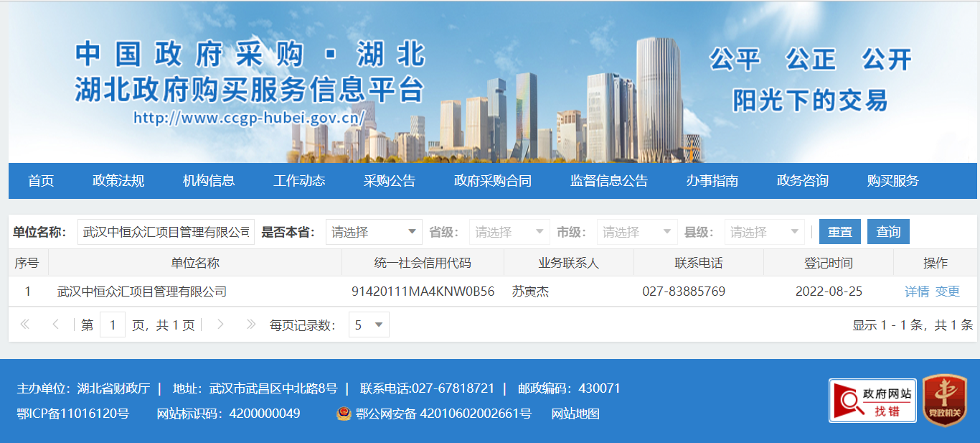Open 政府采购合同 in navigation bar
The height and width of the screenshot is (443, 980).
coord(493,181)
